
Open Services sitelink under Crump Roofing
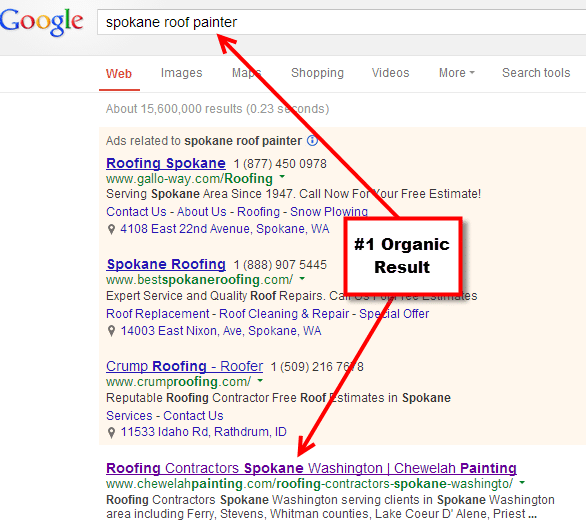pos(129,416)
